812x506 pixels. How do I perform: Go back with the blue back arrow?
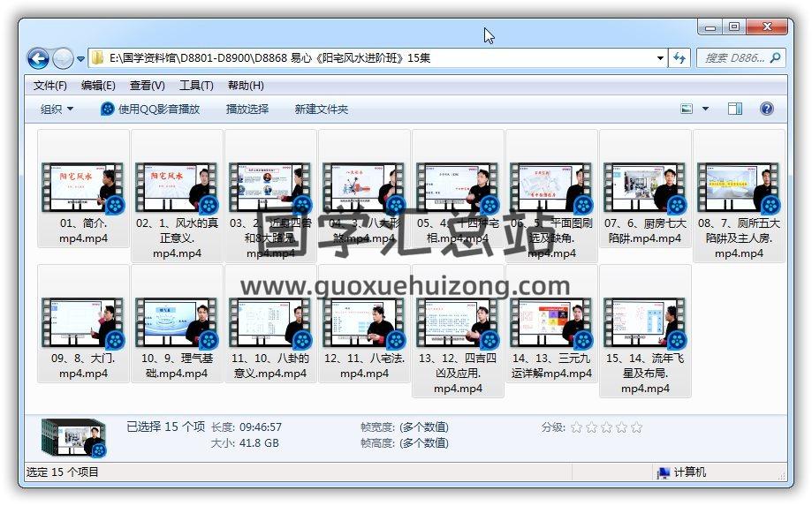tap(38, 58)
